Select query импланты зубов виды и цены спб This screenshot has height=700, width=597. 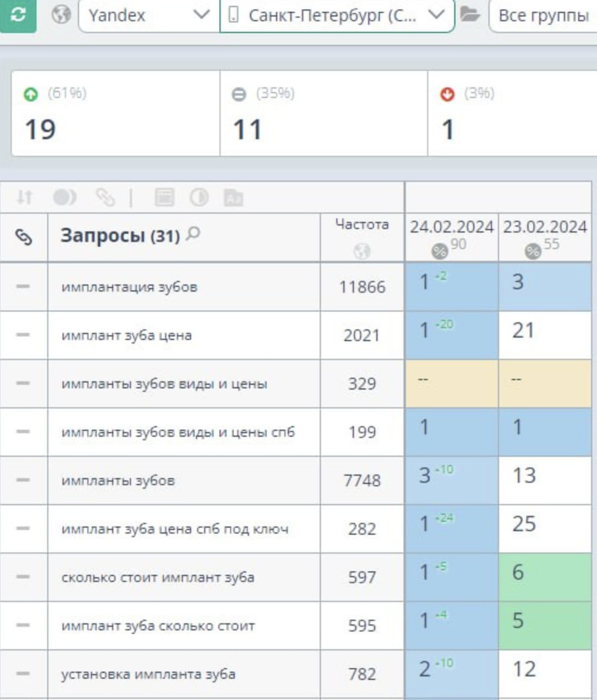pyautogui.click(x=178, y=432)
